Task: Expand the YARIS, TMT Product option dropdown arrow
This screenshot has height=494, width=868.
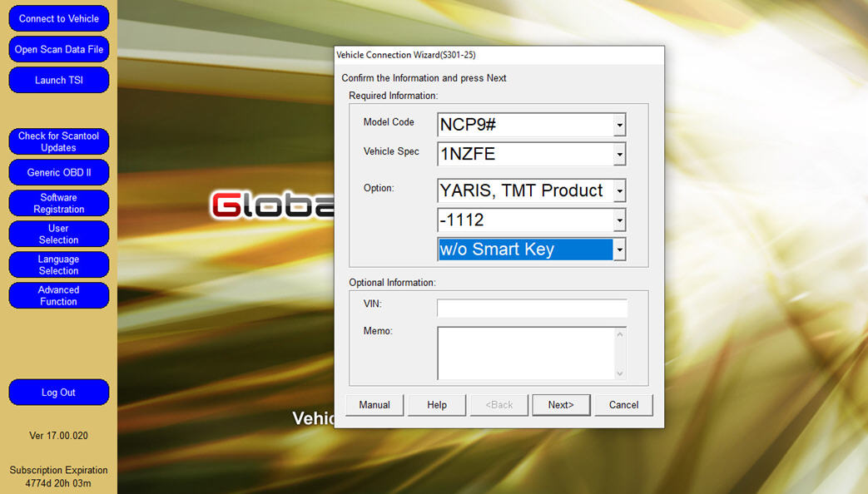Action: (x=619, y=190)
